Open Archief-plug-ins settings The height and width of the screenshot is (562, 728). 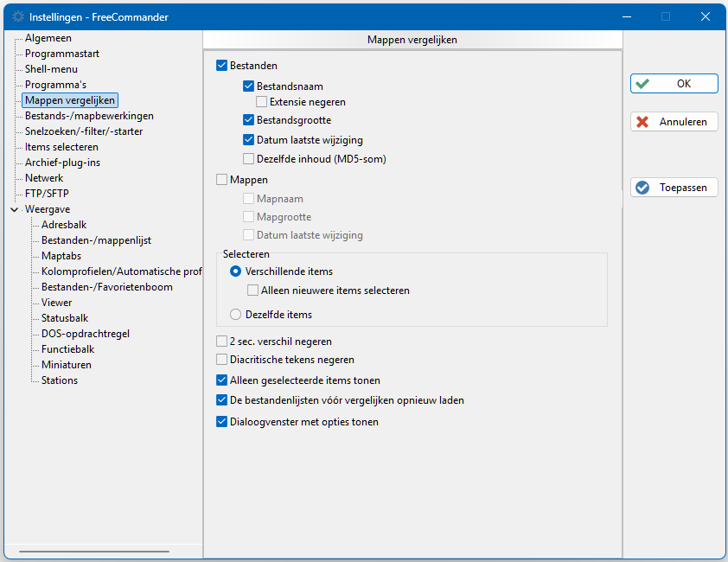point(62,163)
